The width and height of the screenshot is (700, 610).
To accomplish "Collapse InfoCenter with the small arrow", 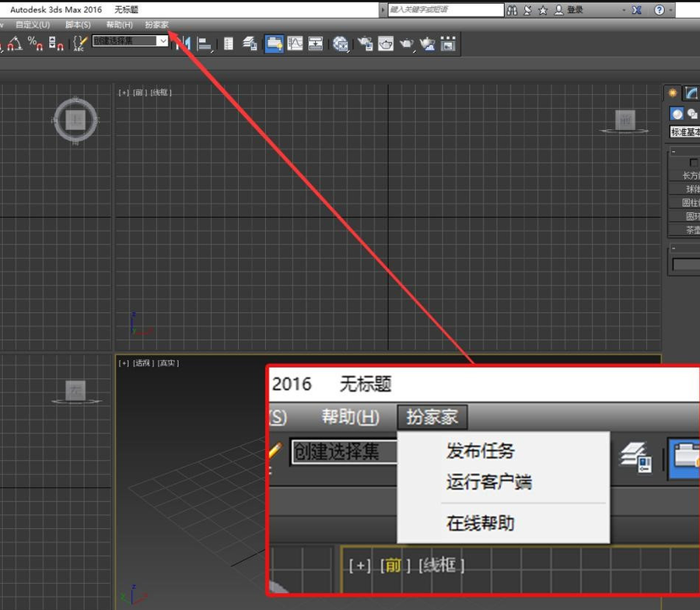I will click(x=383, y=10).
